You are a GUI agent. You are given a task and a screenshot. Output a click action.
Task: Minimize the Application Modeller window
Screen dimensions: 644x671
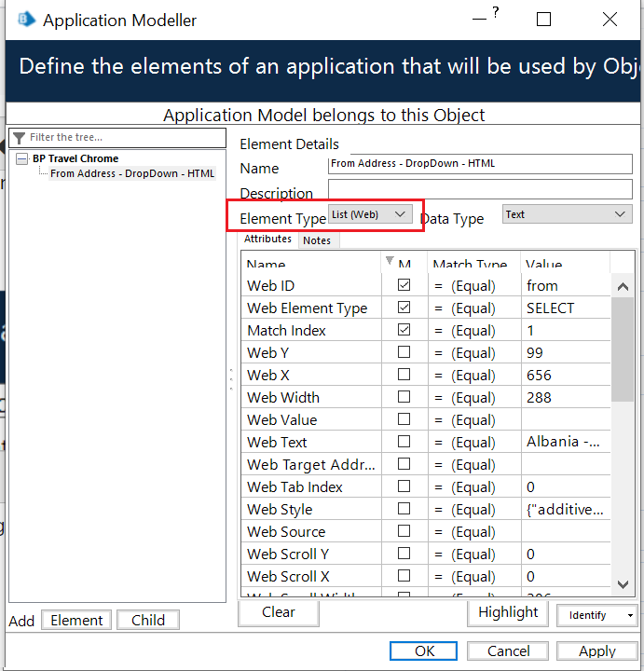479,20
